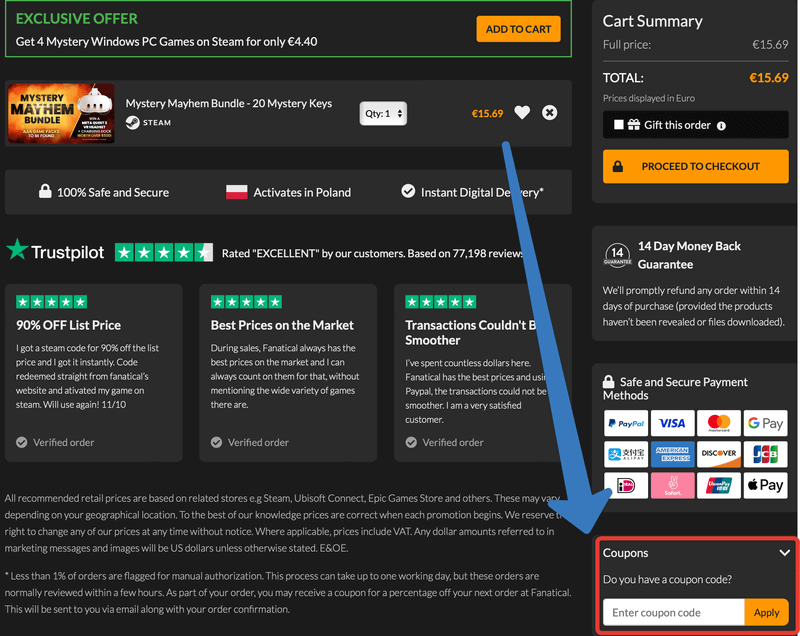Click the gift box icon in Cart Summary
Viewport: 800px width, 636px height.
pos(634,124)
